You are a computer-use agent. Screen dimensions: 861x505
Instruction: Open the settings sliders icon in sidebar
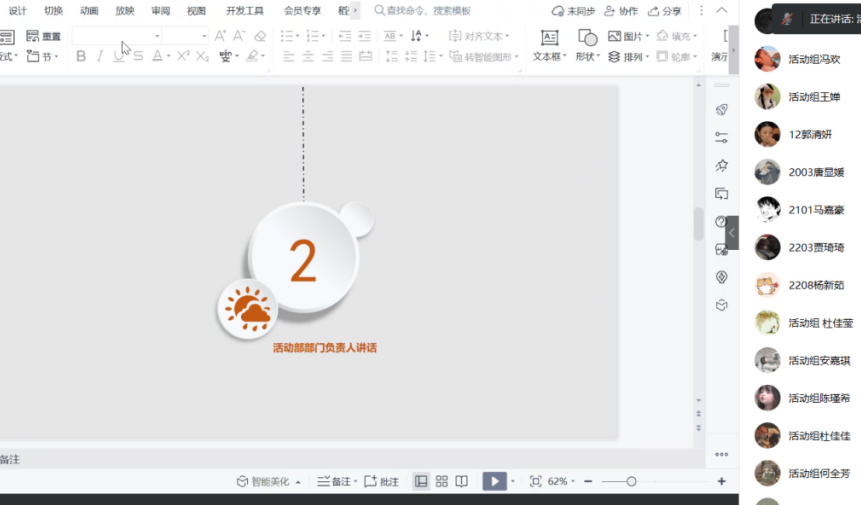point(721,137)
